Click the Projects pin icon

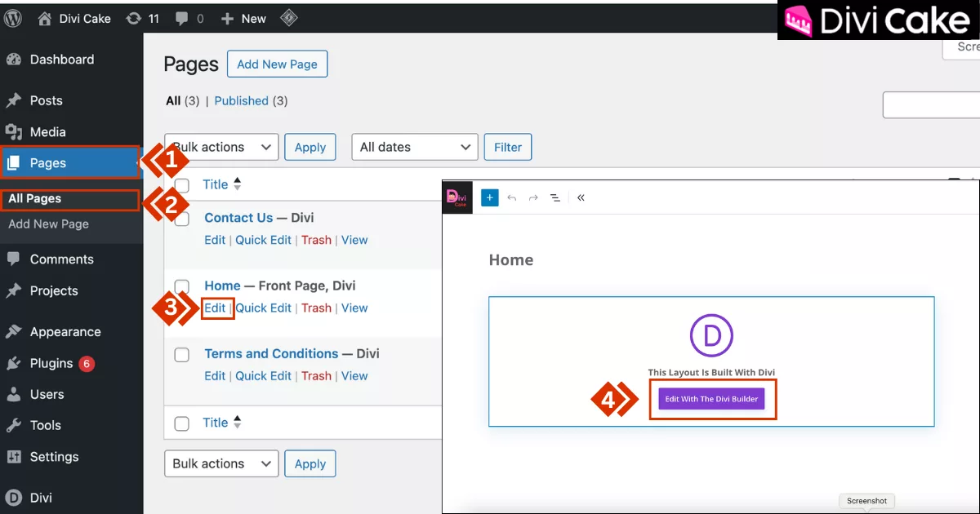(13, 290)
